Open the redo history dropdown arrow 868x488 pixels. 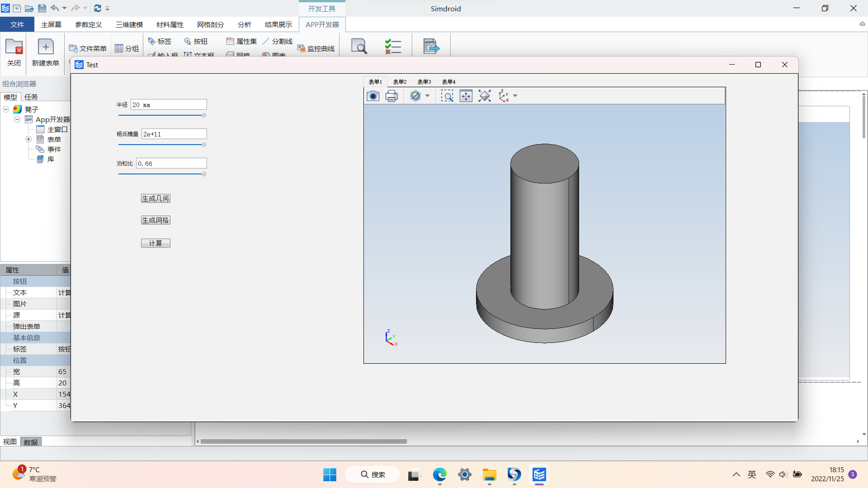[85, 8]
